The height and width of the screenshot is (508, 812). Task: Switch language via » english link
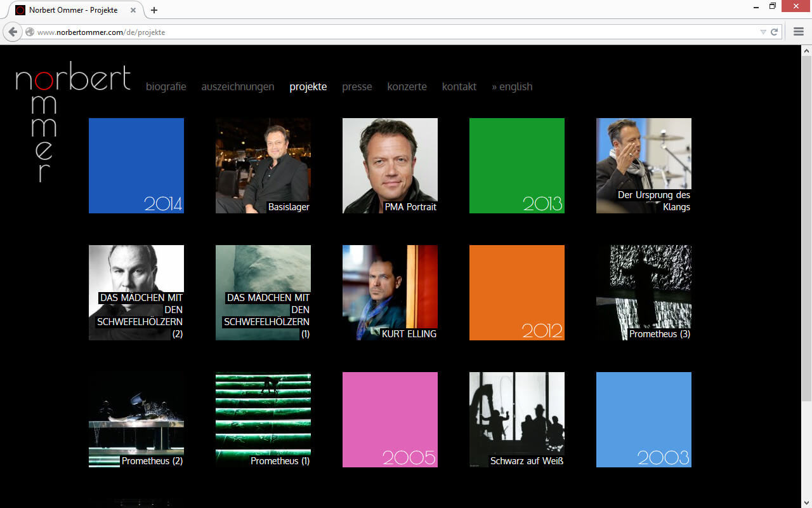point(512,86)
